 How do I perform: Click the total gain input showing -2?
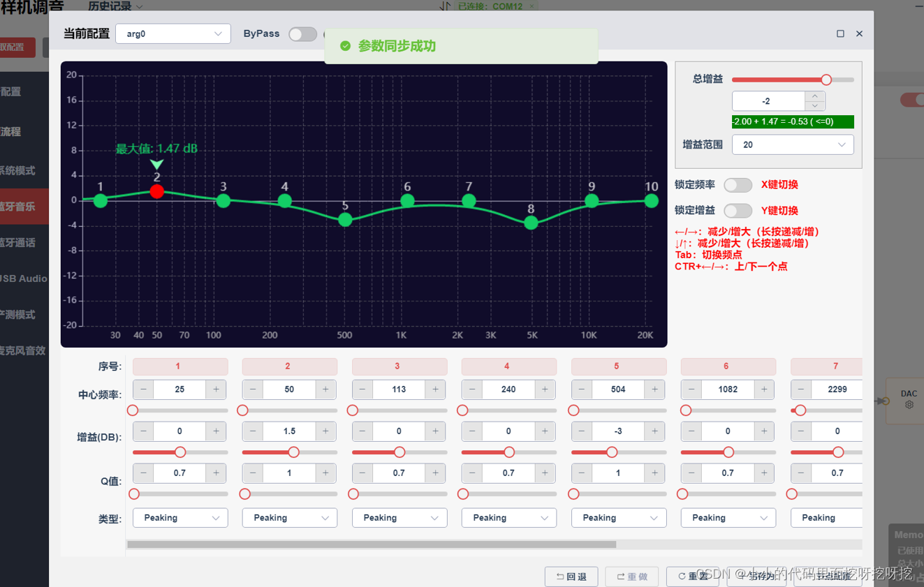(768, 101)
